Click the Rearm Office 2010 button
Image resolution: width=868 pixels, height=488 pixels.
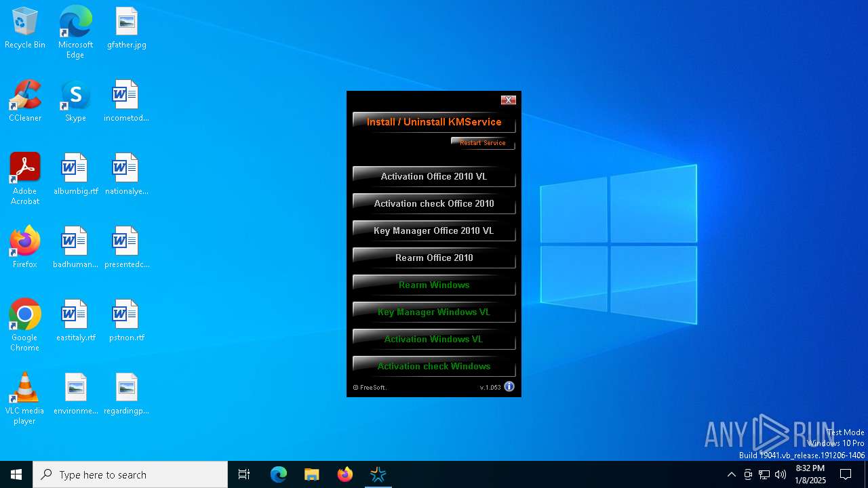pyautogui.click(x=434, y=258)
